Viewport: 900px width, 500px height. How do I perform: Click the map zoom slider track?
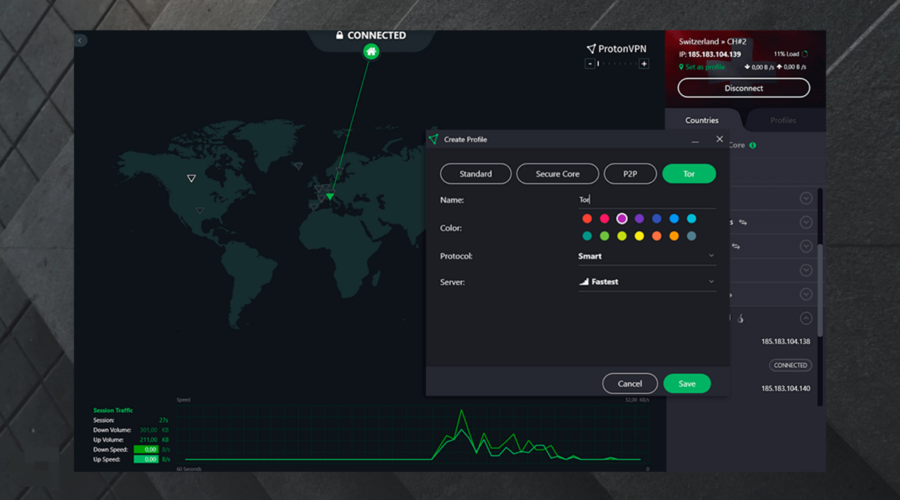coord(616,64)
